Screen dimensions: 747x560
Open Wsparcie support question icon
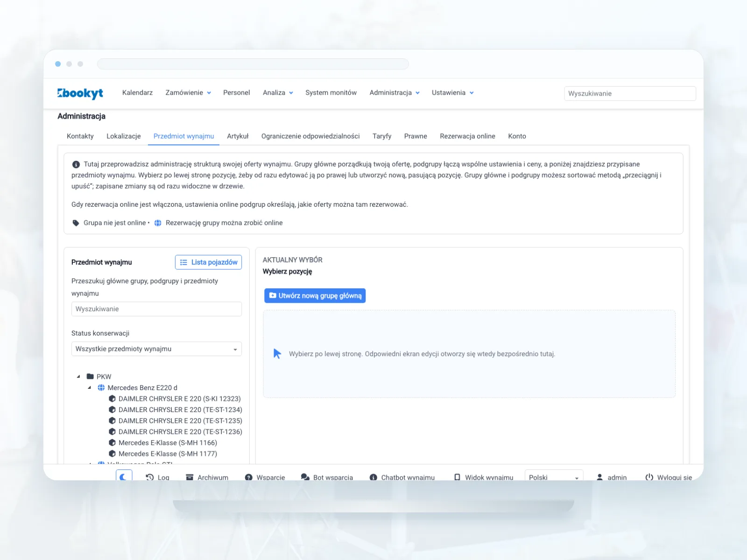pyautogui.click(x=249, y=477)
